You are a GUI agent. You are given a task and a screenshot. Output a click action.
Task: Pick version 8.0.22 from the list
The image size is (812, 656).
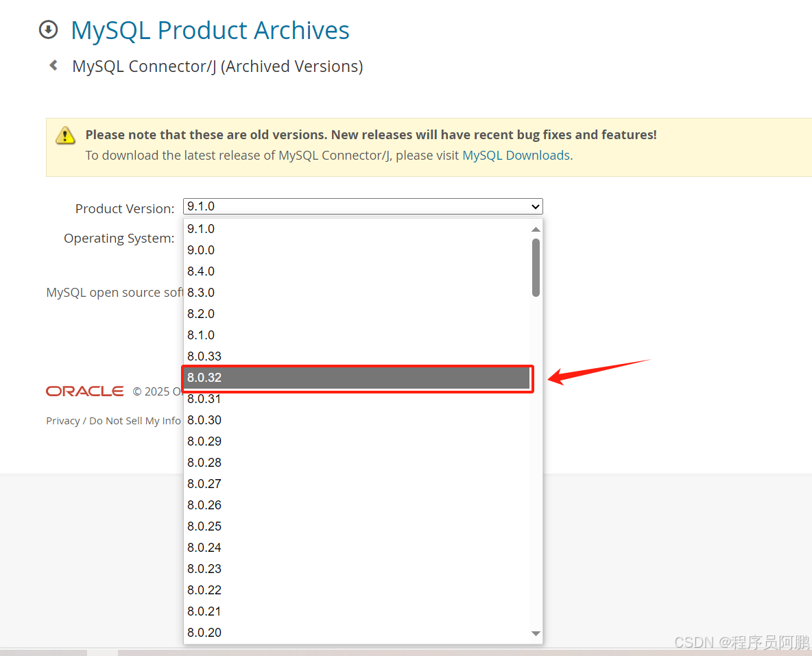[x=357, y=590]
